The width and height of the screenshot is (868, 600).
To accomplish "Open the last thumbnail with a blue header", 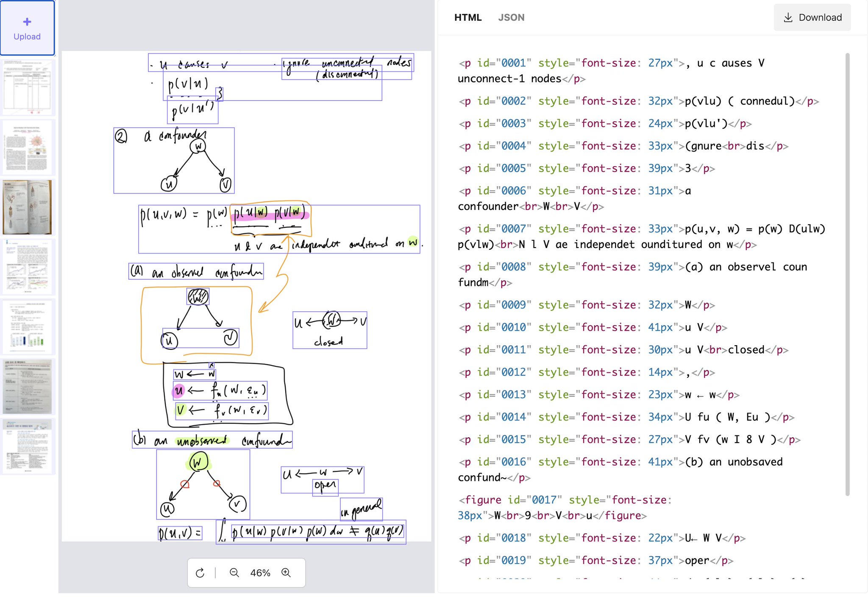I will click(x=27, y=447).
